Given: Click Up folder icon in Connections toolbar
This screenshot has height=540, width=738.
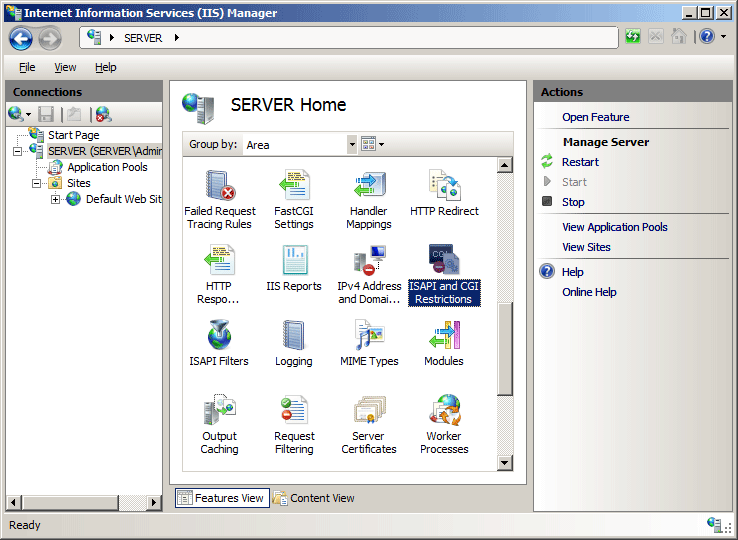Looking at the screenshot, I should 74,114.
